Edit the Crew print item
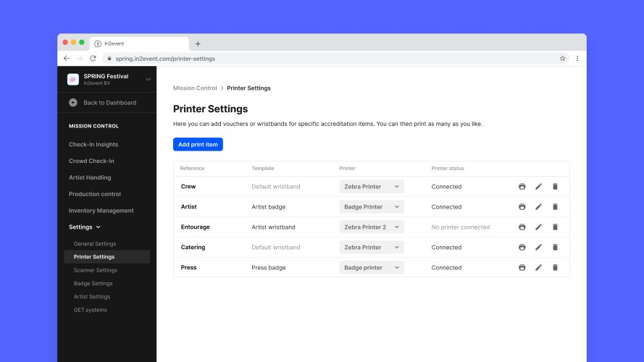The width and height of the screenshot is (644, 362). pyautogui.click(x=538, y=186)
